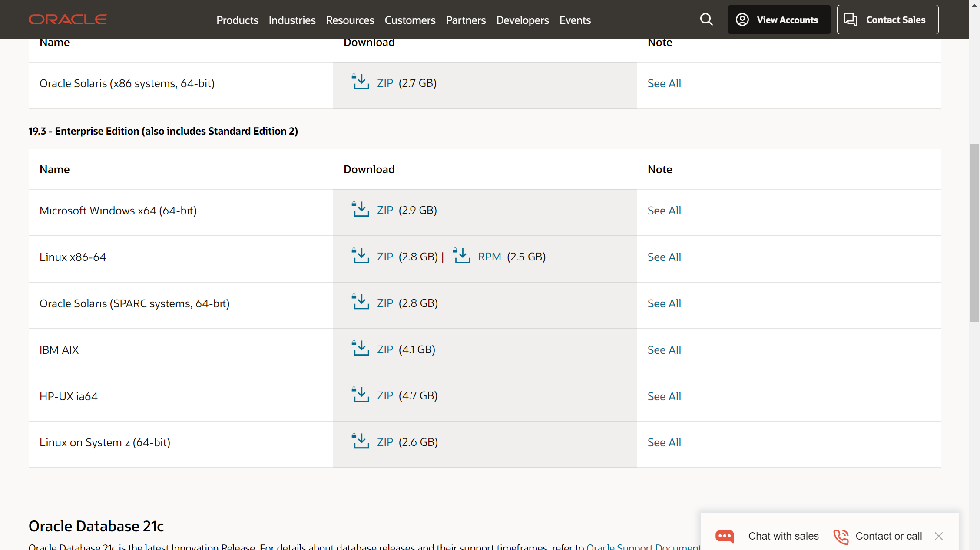This screenshot has width=980, height=550.
Task: Click download icon for IBM AIX ZIP
Action: [x=361, y=349]
